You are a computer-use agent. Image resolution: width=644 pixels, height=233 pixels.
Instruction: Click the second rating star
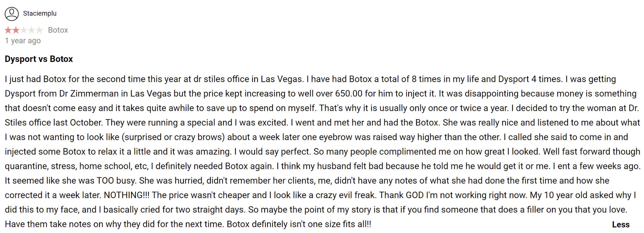pyautogui.click(x=16, y=30)
